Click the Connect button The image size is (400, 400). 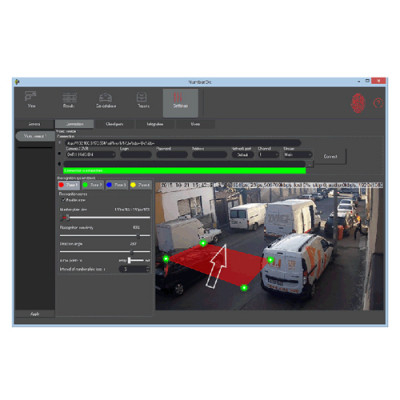[331, 156]
